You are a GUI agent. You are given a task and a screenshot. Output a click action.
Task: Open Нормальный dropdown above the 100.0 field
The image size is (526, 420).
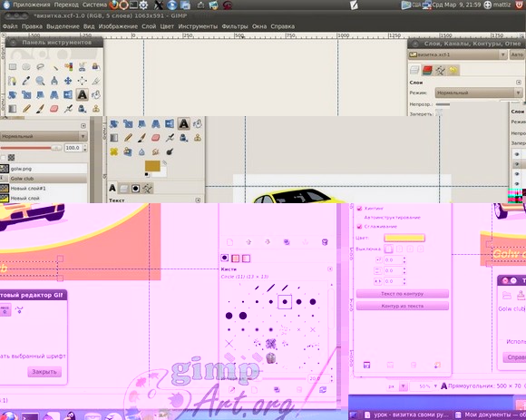[x=44, y=136]
